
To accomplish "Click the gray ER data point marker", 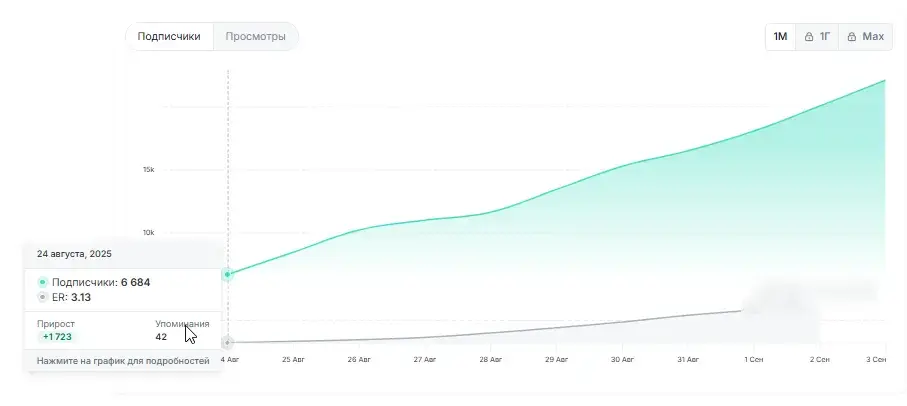I will coord(227,342).
